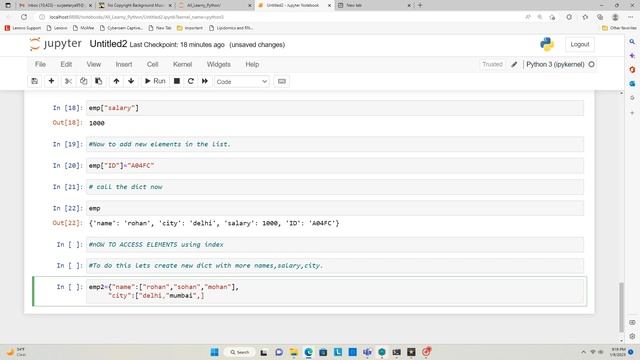The image size is (640, 360).
Task: Open the Windows Start menu
Action: pyautogui.click(x=214, y=352)
